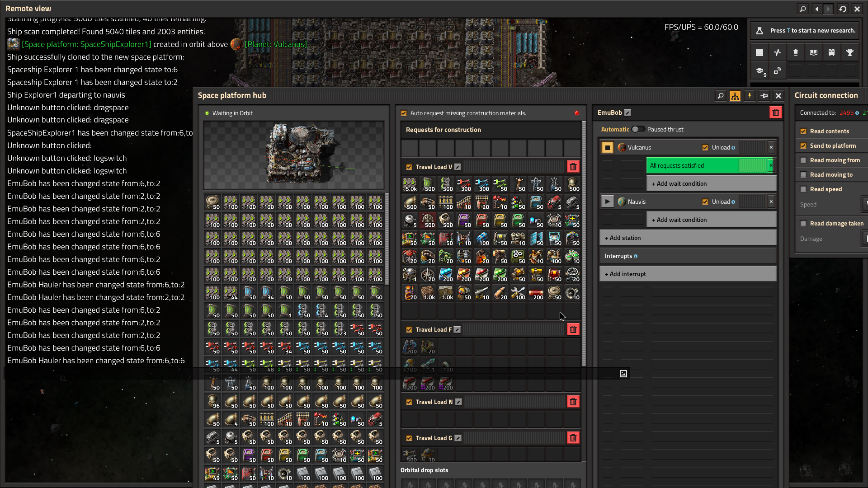Click the Orbital drop slots label
The width and height of the screenshot is (868, 488).
tap(424, 470)
